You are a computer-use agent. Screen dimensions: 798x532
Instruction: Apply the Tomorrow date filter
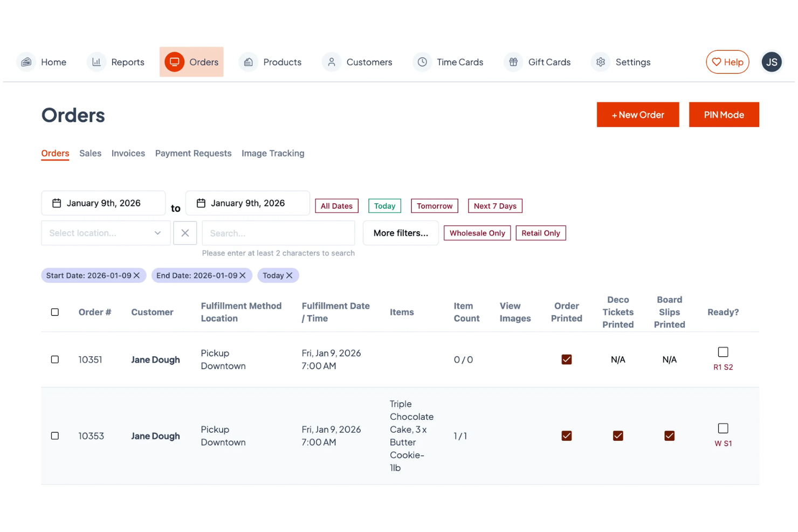pos(435,206)
